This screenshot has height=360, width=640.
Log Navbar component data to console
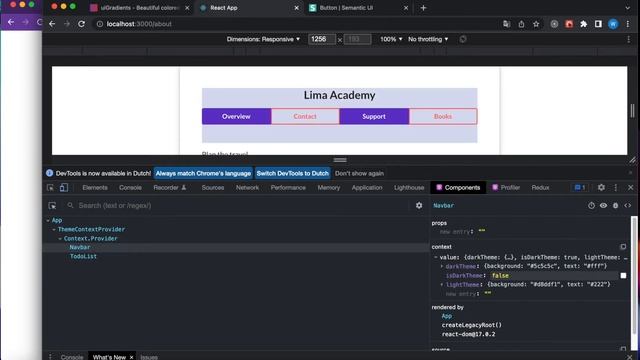[x=616, y=206]
